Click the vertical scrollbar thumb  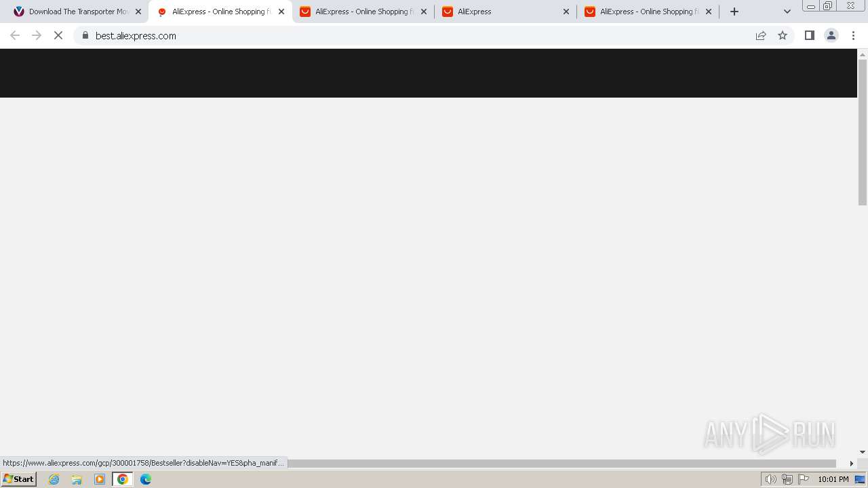point(863,132)
